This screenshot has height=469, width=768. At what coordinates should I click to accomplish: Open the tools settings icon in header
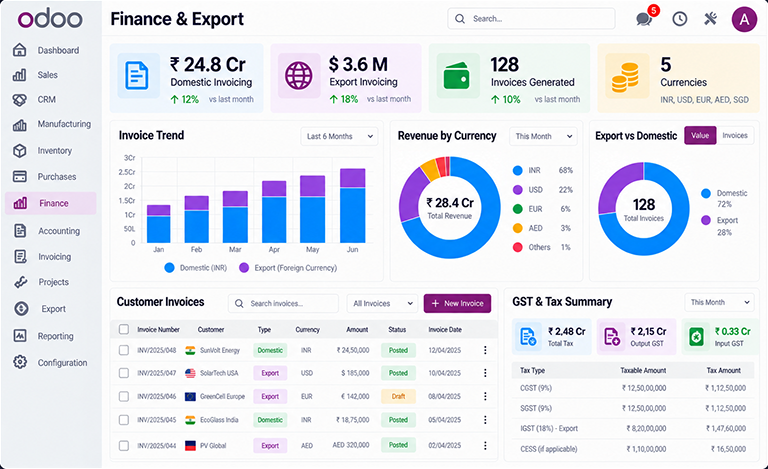coord(711,19)
